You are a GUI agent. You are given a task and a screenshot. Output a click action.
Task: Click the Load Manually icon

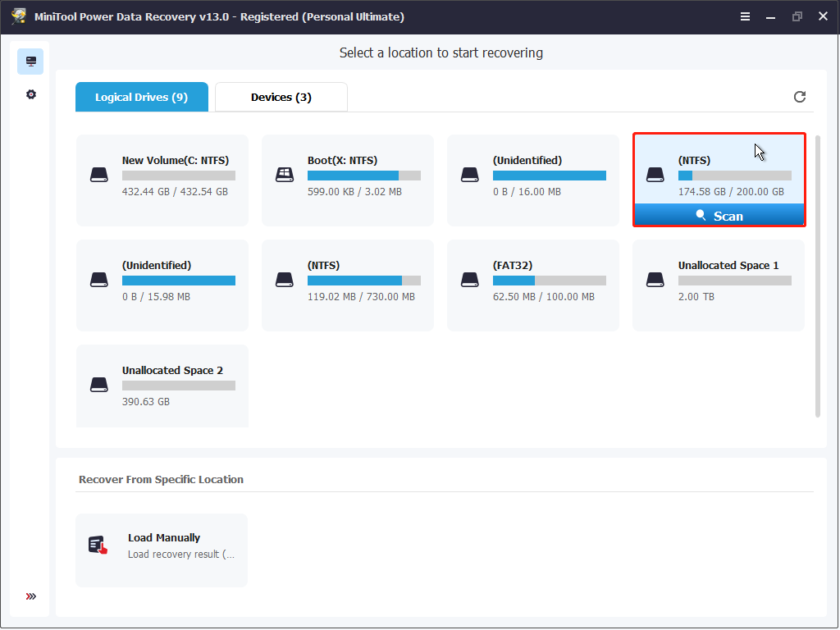(98, 545)
